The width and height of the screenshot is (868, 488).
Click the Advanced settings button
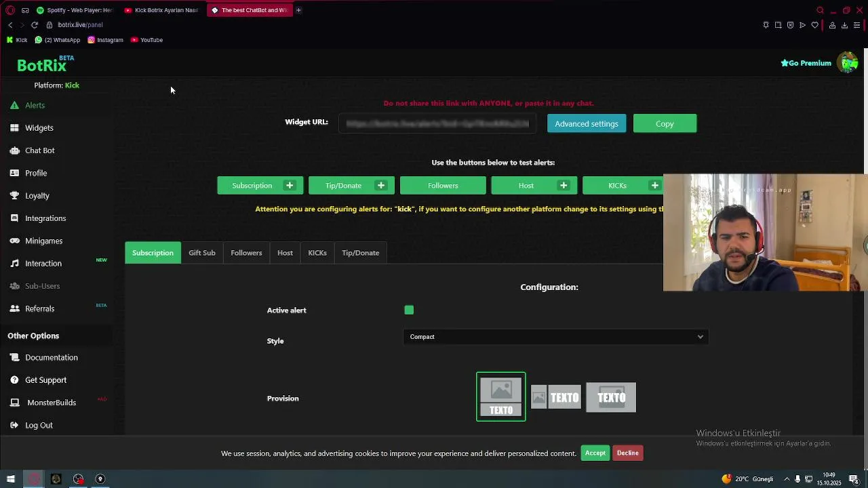click(x=587, y=123)
